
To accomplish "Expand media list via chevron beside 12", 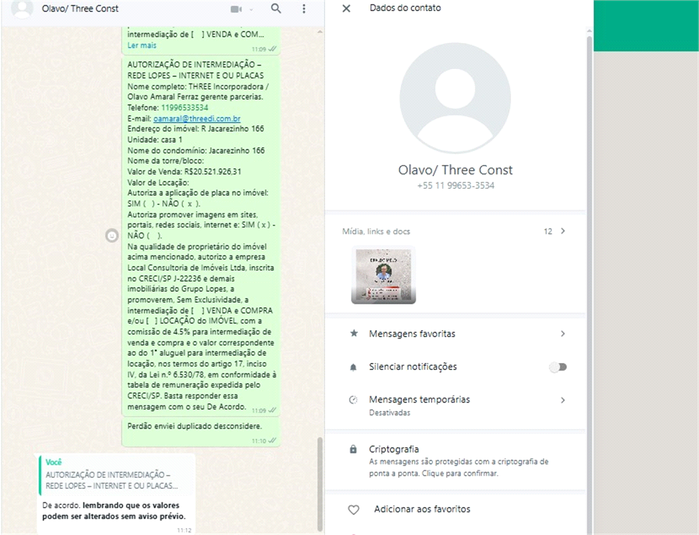I will 563,231.
